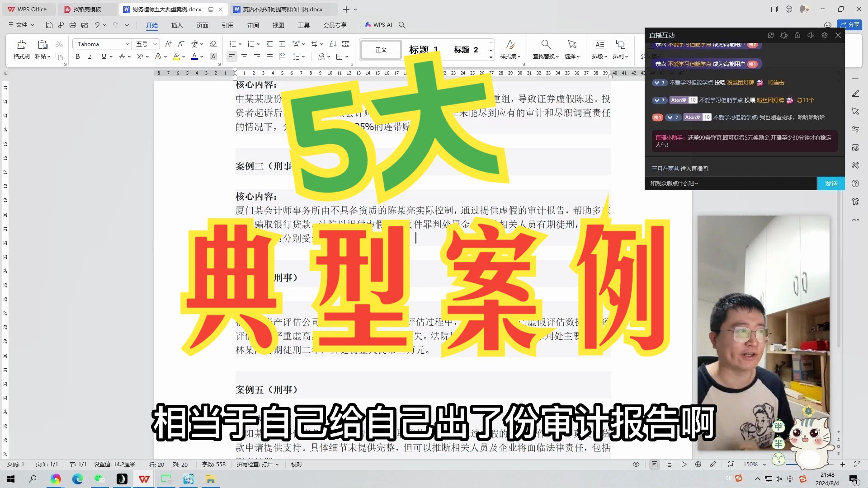The image size is (868, 488).
Task: Click the Increase Indent icon
Action: pos(282,44)
